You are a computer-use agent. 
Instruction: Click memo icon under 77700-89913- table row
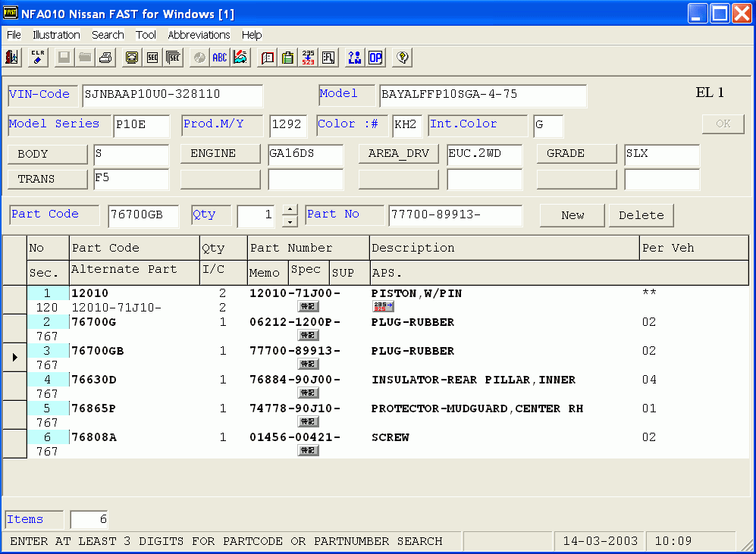click(x=308, y=365)
